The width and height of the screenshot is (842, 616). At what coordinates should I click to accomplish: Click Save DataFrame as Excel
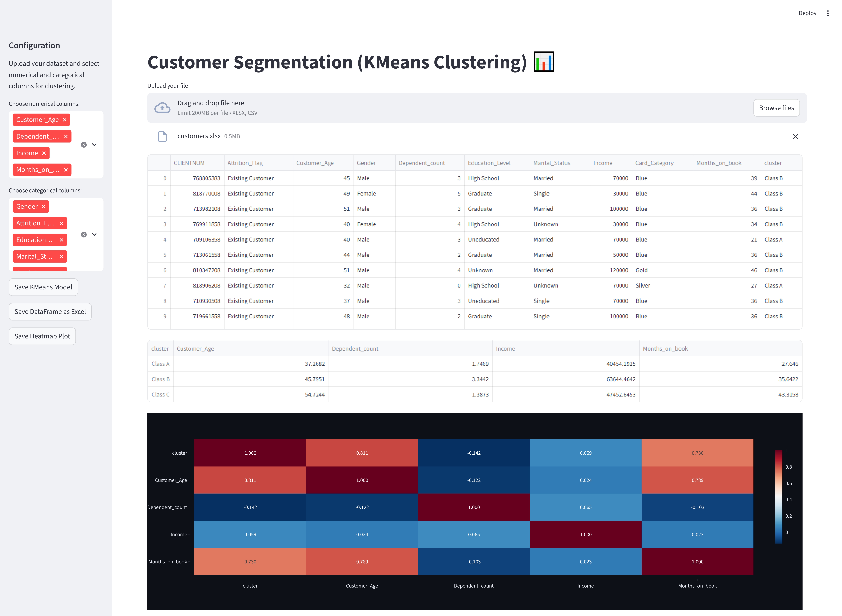pyautogui.click(x=50, y=312)
